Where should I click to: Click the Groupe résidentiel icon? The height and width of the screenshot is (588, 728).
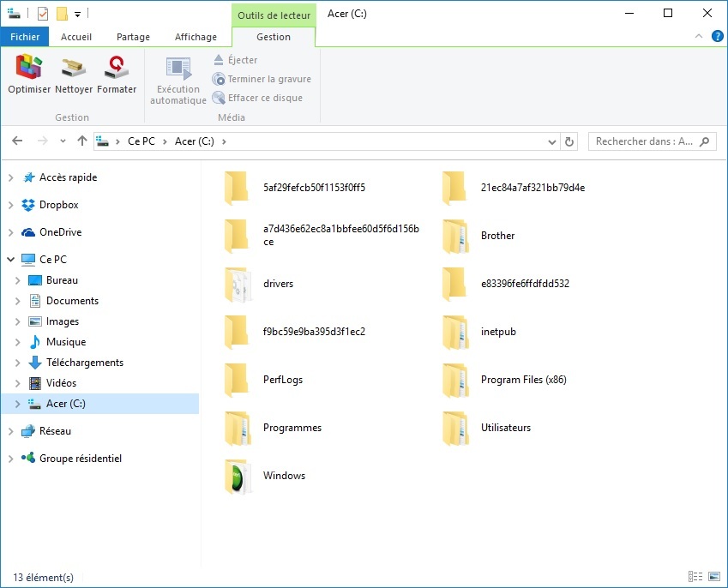coord(27,458)
